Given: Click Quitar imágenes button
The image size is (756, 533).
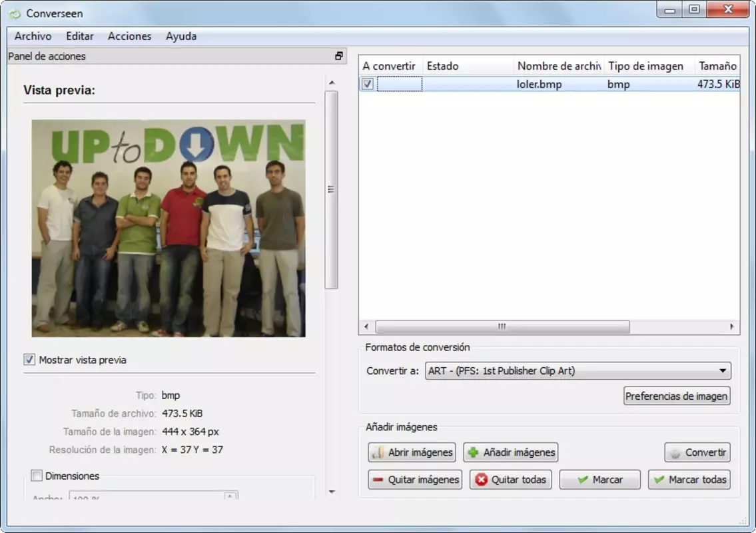Looking at the screenshot, I should coord(415,480).
